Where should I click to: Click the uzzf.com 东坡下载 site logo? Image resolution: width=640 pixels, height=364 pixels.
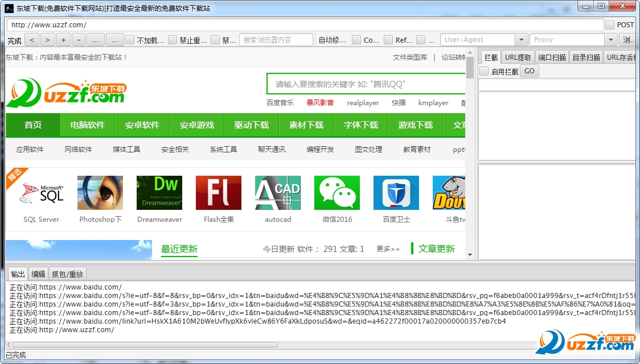[66, 93]
